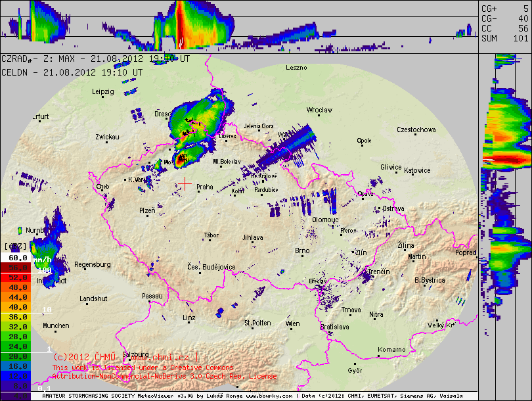Click the [dBZ] legend unit label
This screenshot has width=532, height=401.
tap(15, 246)
